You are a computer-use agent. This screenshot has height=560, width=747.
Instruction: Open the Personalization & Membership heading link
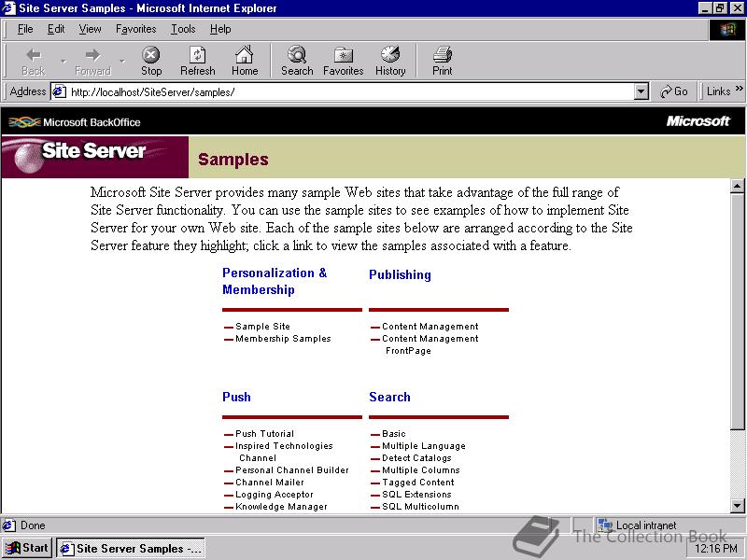click(275, 281)
